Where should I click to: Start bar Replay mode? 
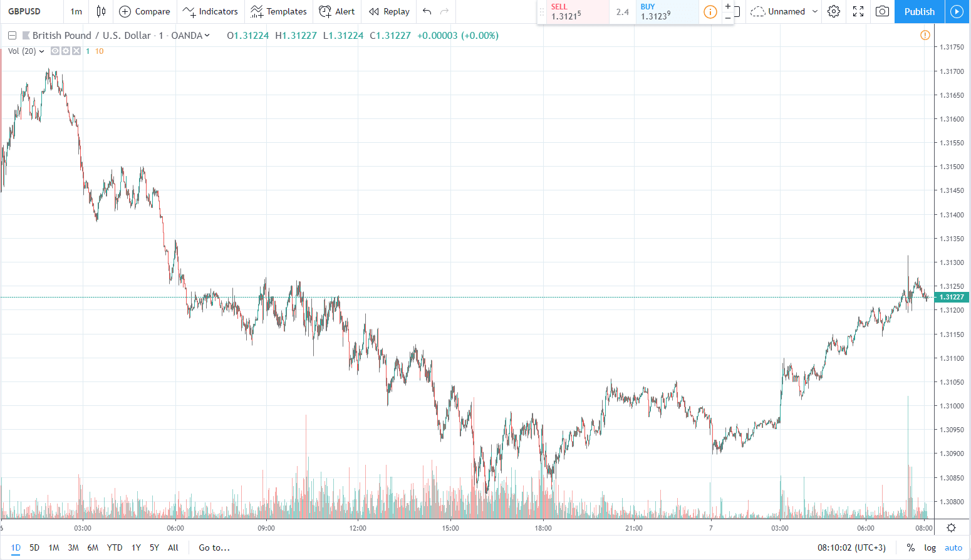pos(389,11)
